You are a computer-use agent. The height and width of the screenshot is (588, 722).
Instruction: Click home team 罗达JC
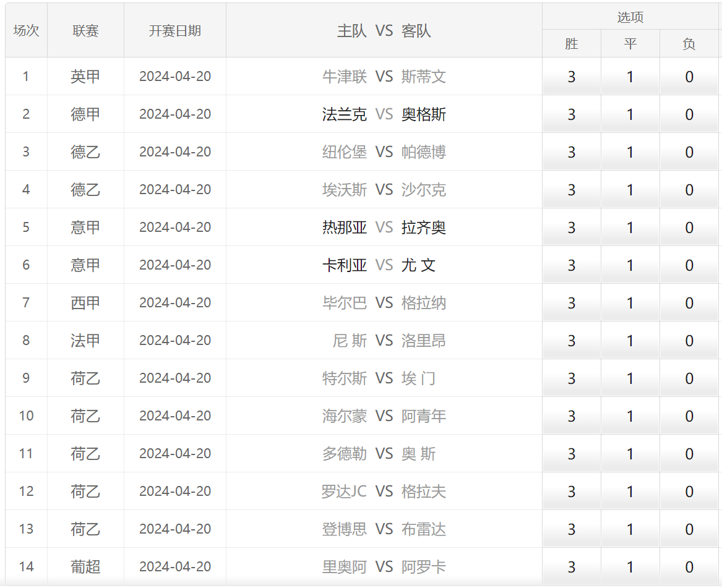pyautogui.click(x=344, y=492)
